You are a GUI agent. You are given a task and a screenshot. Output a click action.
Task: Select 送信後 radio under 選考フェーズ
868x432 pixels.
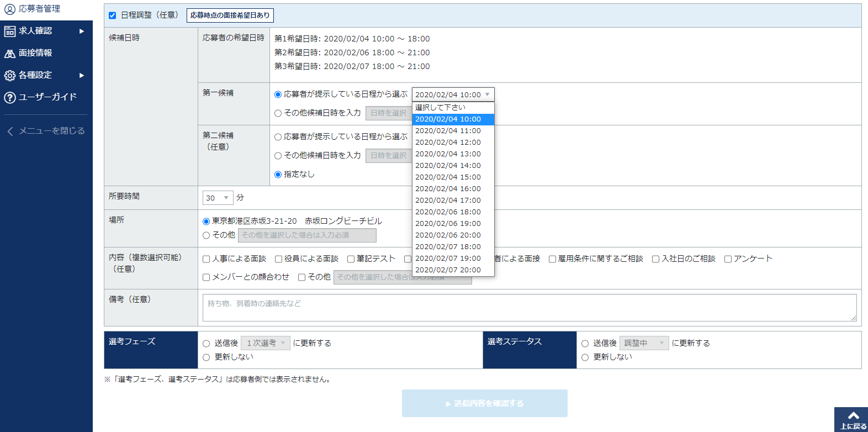click(206, 344)
